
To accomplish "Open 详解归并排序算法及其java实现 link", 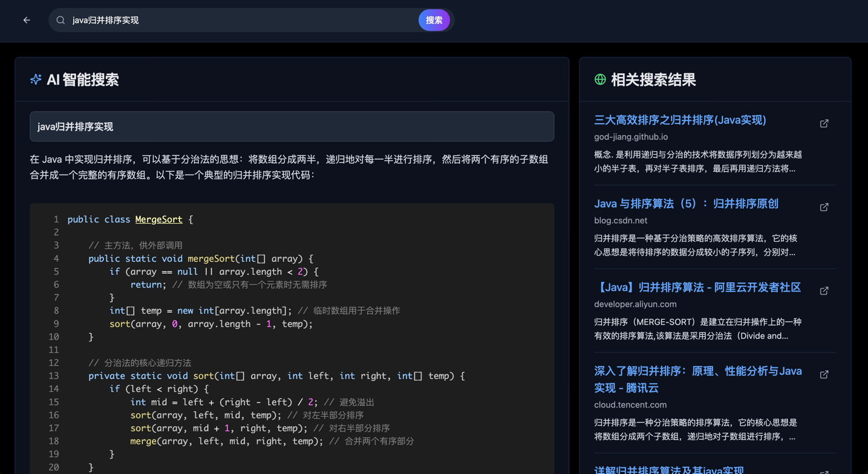I will [x=668, y=469].
